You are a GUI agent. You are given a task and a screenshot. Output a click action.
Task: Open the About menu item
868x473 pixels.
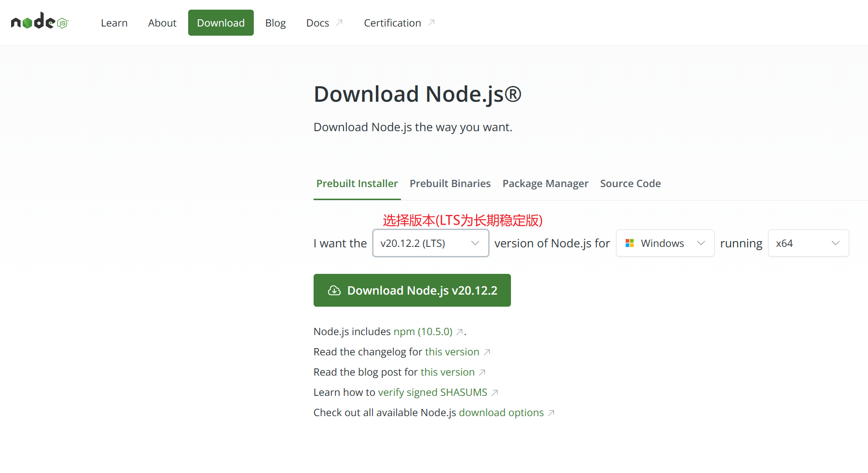tap(162, 23)
